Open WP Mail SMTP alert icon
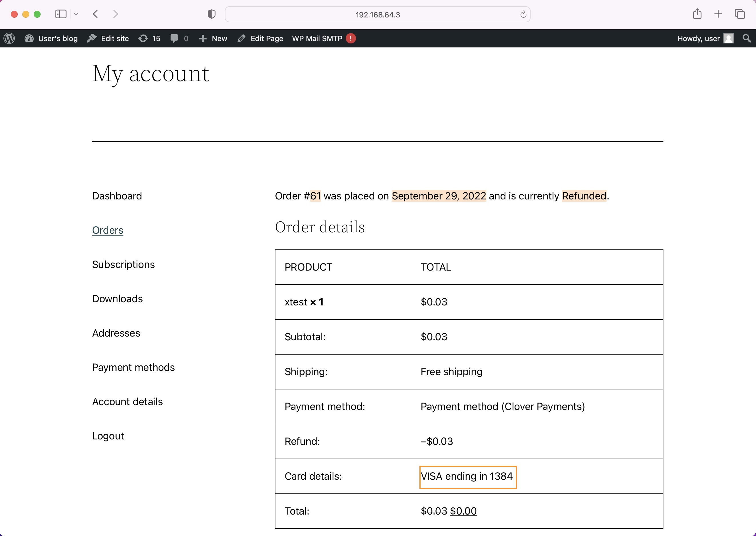 point(352,38)
